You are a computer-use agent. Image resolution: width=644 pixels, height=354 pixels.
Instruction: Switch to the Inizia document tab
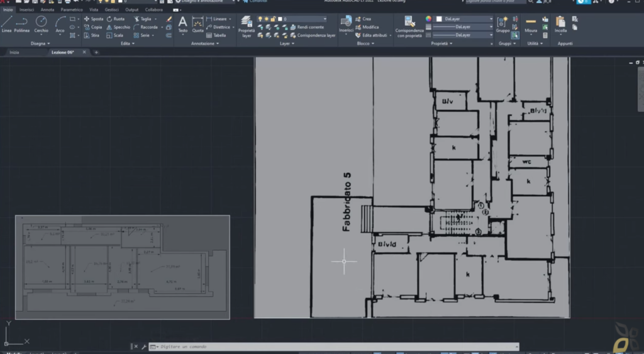[14, 52]
